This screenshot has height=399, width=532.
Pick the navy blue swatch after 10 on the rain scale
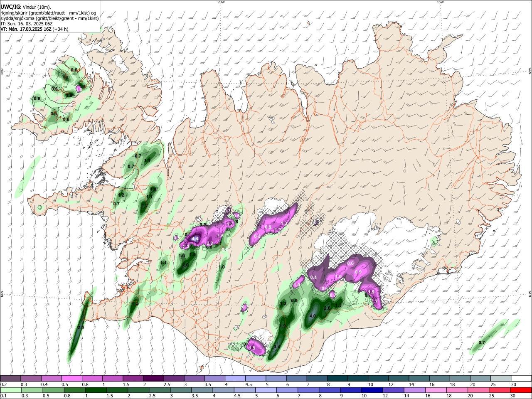tap(372, 390)
